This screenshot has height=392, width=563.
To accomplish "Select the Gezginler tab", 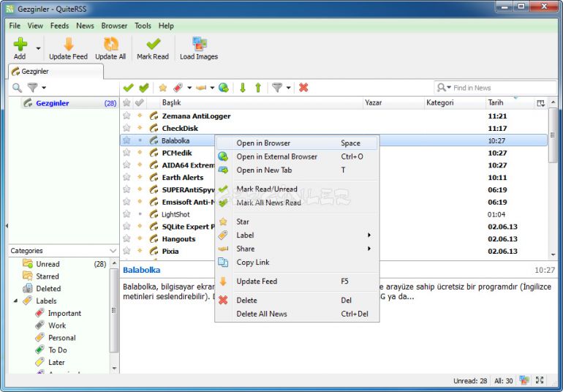I will [x=56, y=71].
